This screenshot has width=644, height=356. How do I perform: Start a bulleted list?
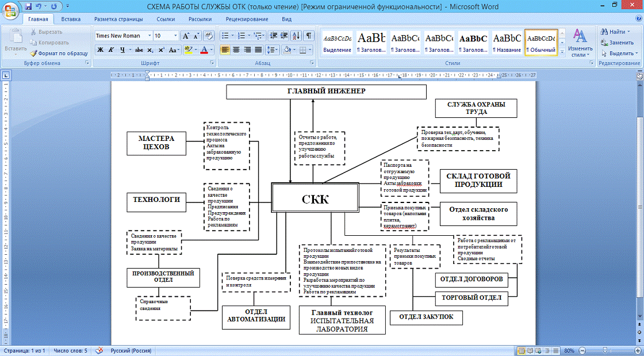[225, 36]
